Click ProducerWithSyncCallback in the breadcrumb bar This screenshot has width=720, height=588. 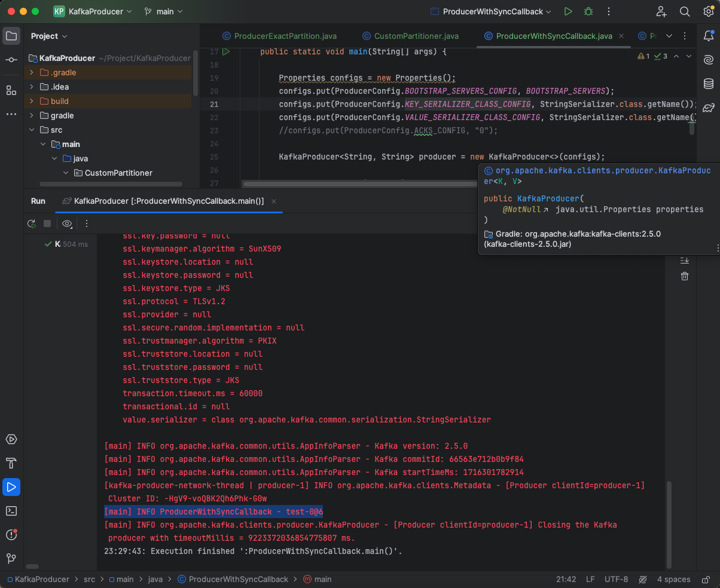pos(233,579)
